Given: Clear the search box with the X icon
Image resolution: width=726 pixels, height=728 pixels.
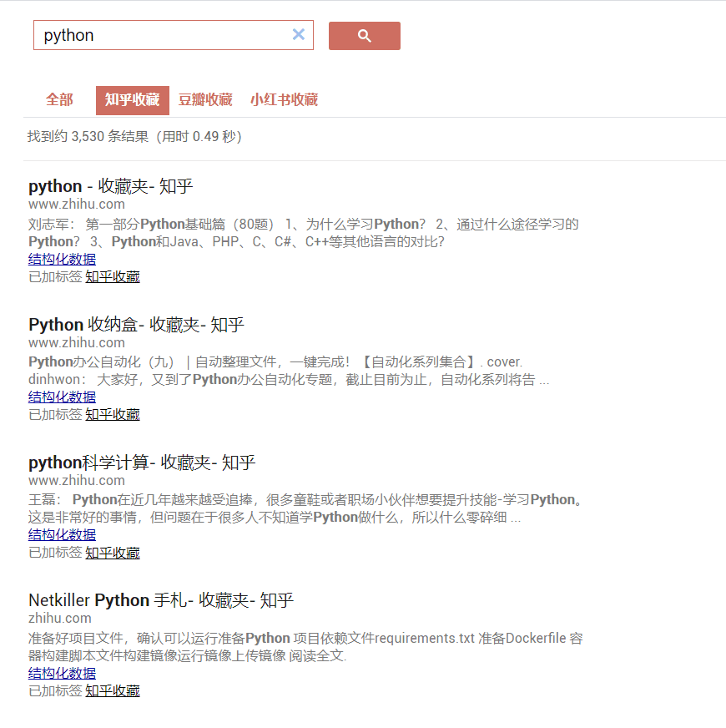Looking at the screenshot, I should pyautogui.click(x=299, y=34).
